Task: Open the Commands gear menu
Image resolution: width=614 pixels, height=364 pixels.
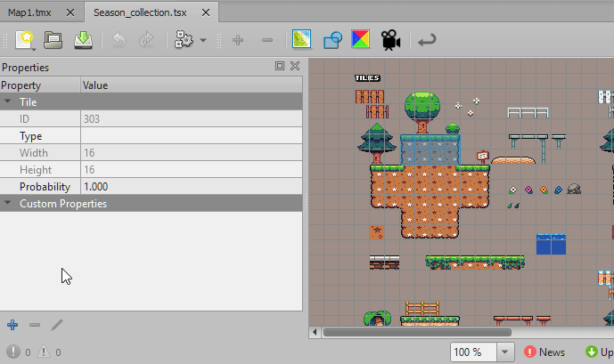Action: click(190, 40)
